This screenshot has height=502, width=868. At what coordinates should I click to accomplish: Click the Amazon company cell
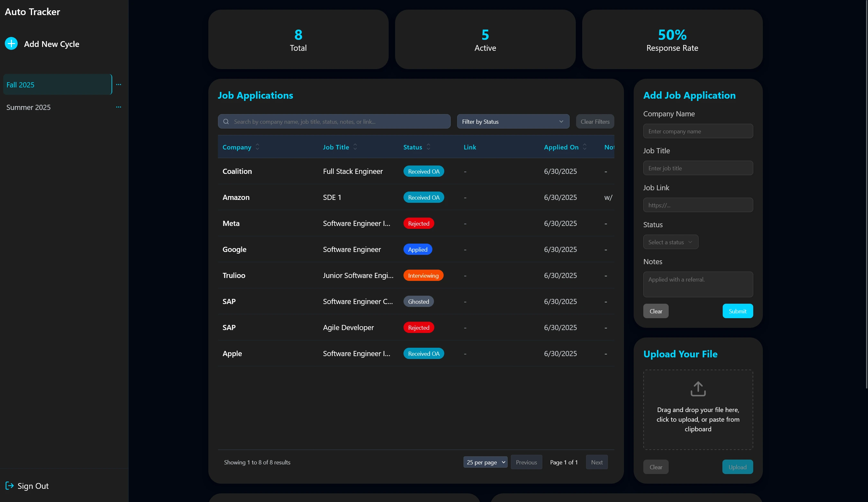(x=236, y=197)
